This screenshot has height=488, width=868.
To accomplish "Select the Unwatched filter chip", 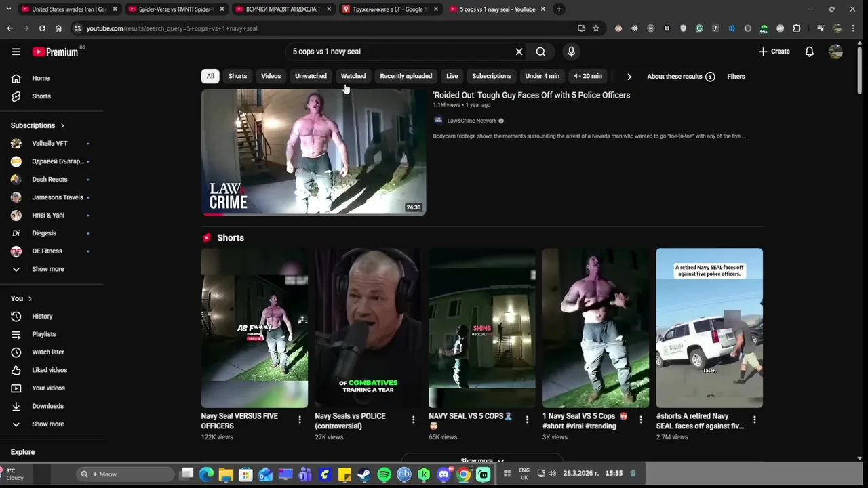I will pyautogui.click(x=311, y=76).
